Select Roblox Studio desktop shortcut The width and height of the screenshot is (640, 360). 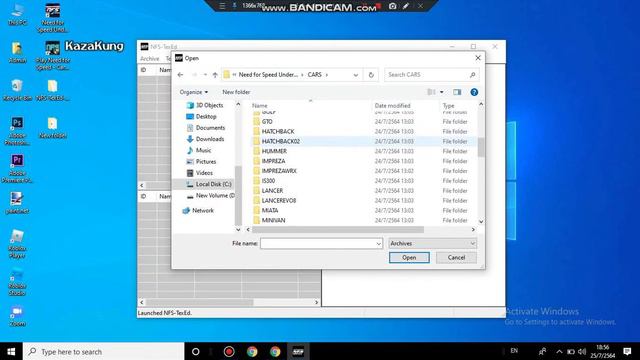point(17,282)
